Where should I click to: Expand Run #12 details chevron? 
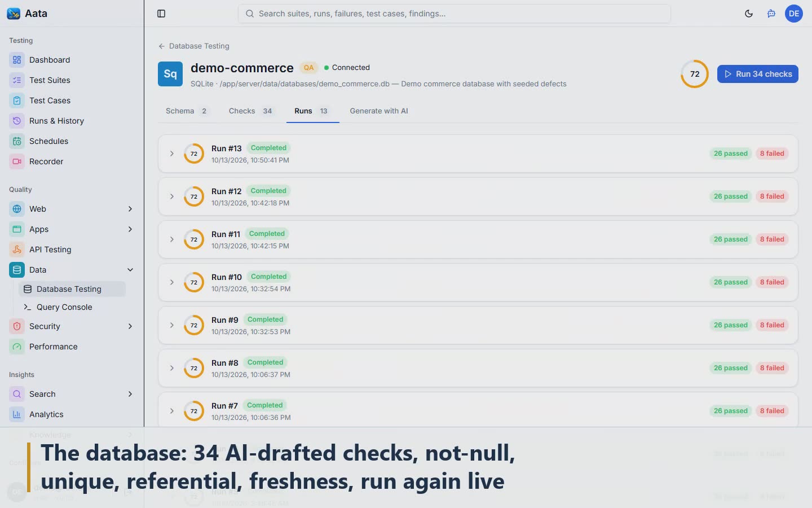pyautogui.click(x=172, y=196)
